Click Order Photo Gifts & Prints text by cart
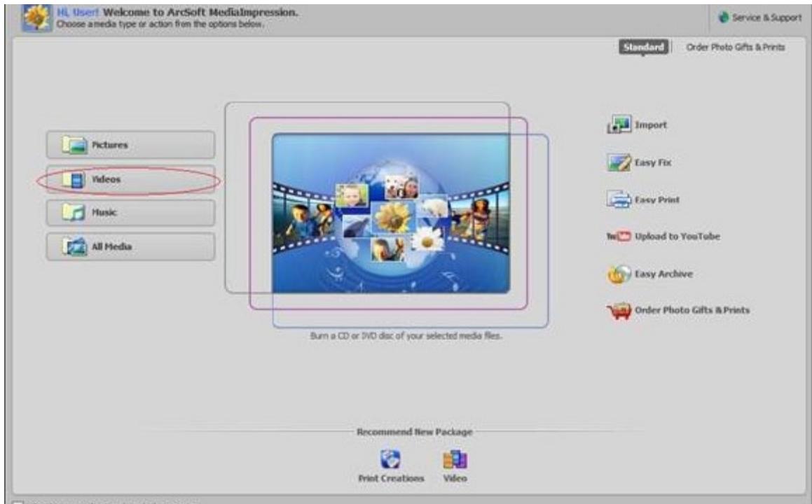The height and width of the screenshot is (504, 812). tap(692, 310)
